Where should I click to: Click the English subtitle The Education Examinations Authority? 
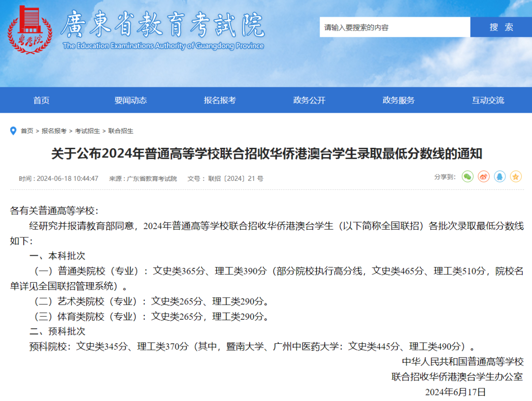tap(163, 46)
